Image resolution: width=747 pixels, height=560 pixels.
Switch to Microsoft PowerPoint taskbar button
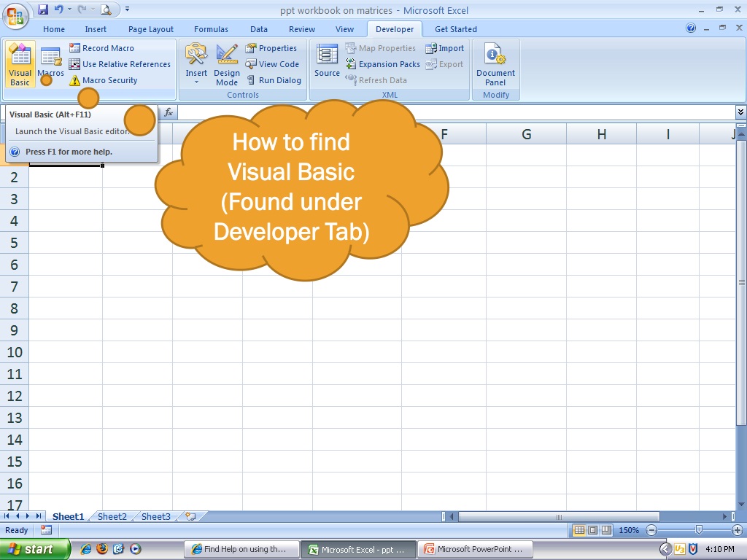pyautogui.click(x=475, y=549)
